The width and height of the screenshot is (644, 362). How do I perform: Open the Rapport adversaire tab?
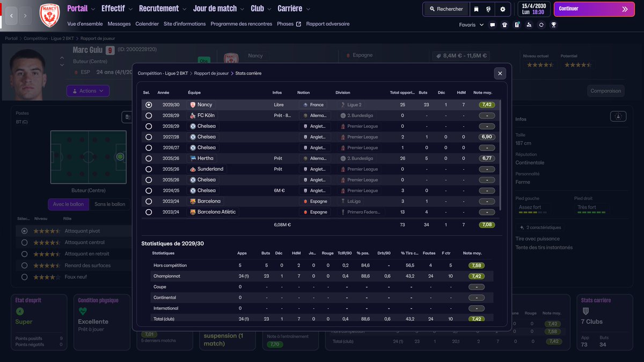pyautogui.click(x=328, y=24)
